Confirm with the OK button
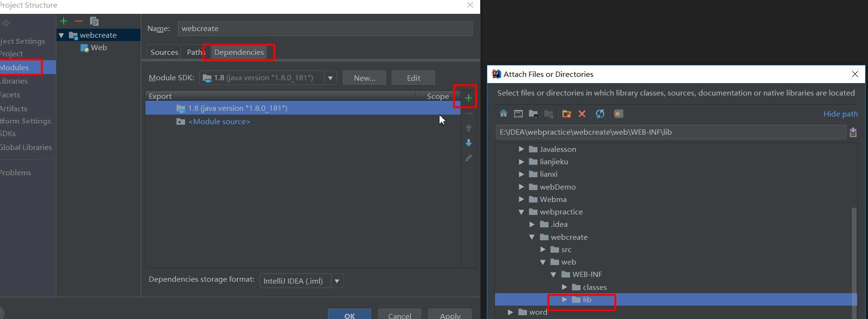868x319 pixels. 350,315
